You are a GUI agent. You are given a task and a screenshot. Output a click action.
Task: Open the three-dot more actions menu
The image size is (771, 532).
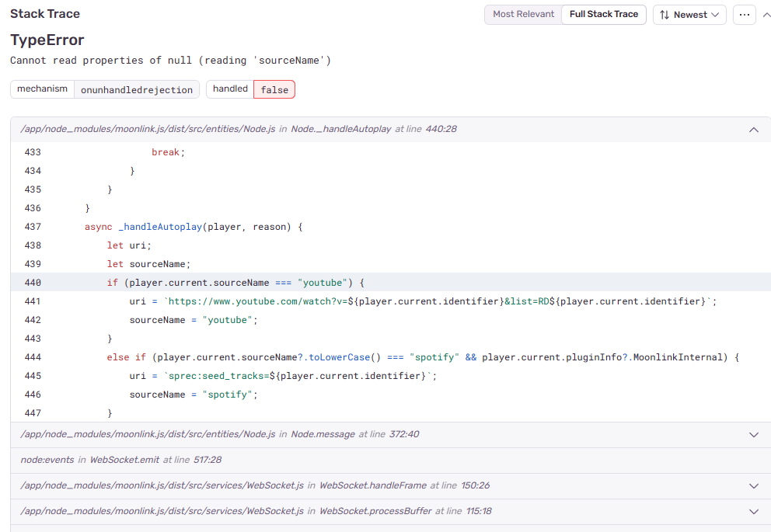click(x=744, y=15)
